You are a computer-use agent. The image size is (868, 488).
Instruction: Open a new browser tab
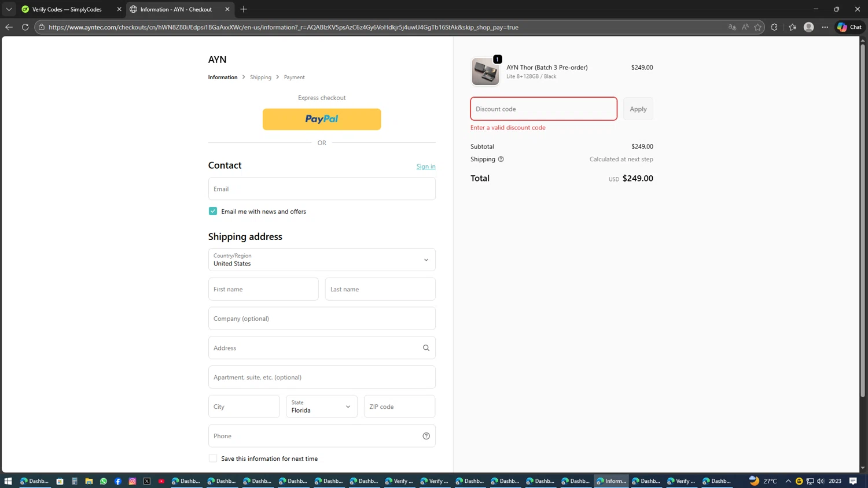click(x=244, y=9)
